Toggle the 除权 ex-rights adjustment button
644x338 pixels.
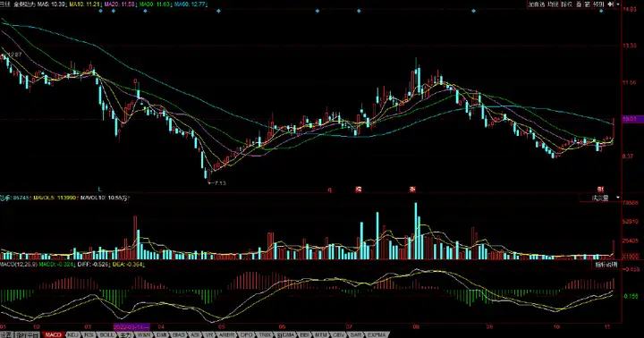coord(567,4)
